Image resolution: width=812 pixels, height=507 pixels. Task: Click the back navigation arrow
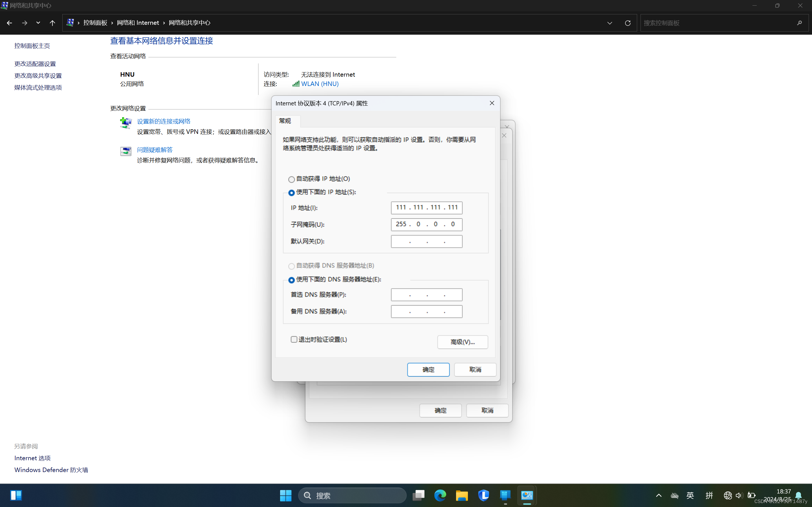pyautogui.click(x=9, y=23)
